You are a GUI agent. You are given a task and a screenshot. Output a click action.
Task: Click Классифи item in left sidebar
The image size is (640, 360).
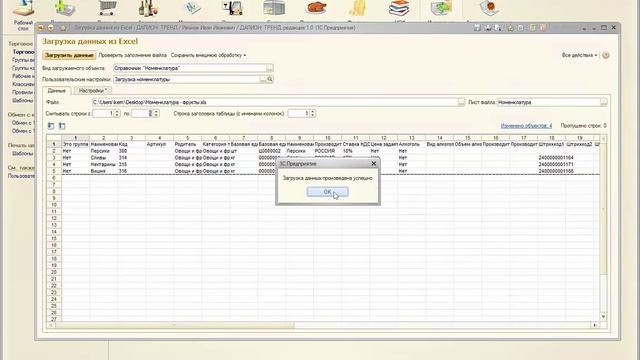point(23,84)
